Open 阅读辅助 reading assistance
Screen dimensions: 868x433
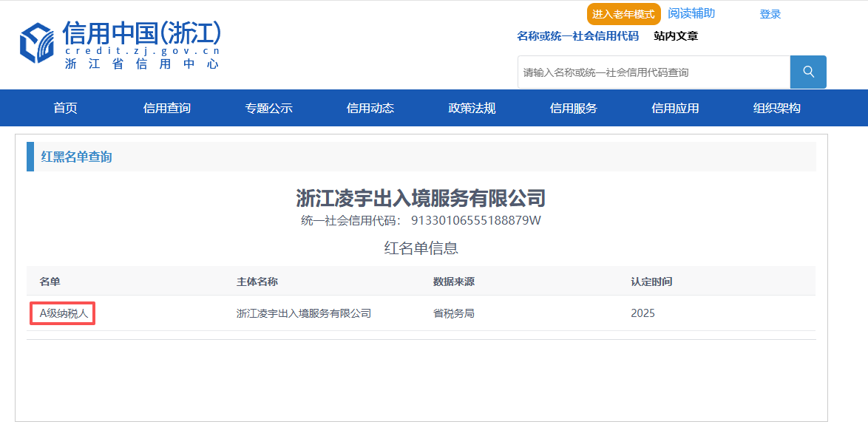point(691,14)
